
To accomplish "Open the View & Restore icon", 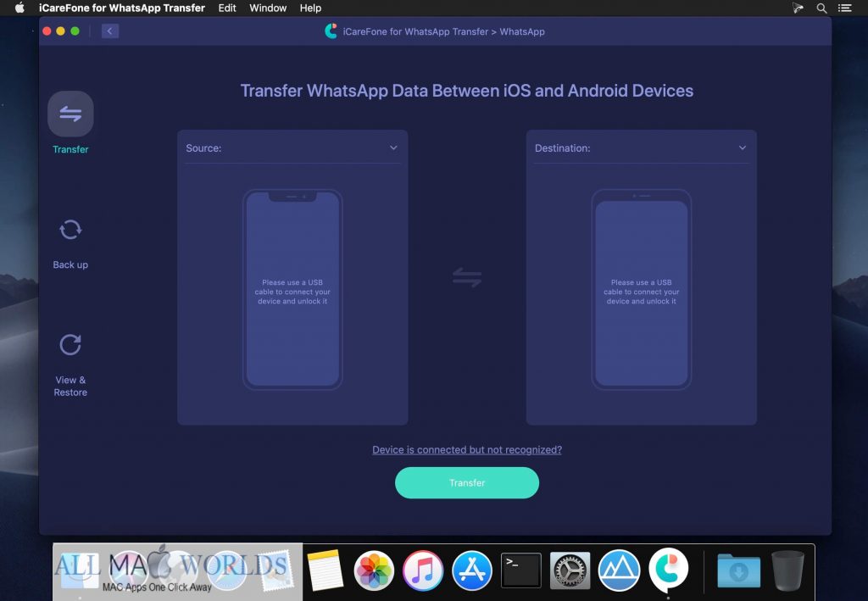I will pos(70,345).
